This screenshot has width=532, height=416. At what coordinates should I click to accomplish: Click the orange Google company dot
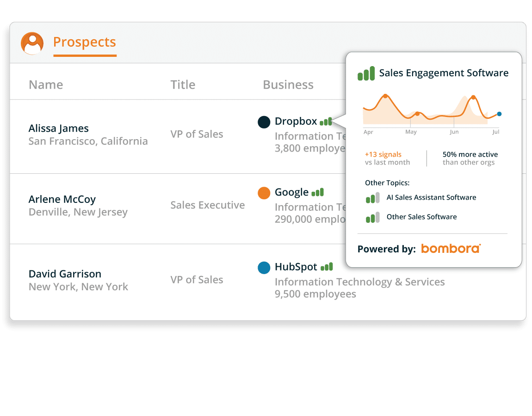click(x=264, y=193)
